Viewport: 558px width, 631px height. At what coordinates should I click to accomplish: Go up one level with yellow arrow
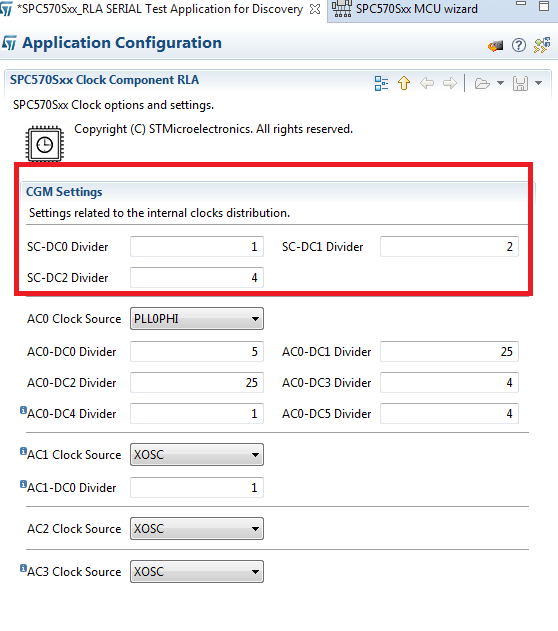coord(404,83)
